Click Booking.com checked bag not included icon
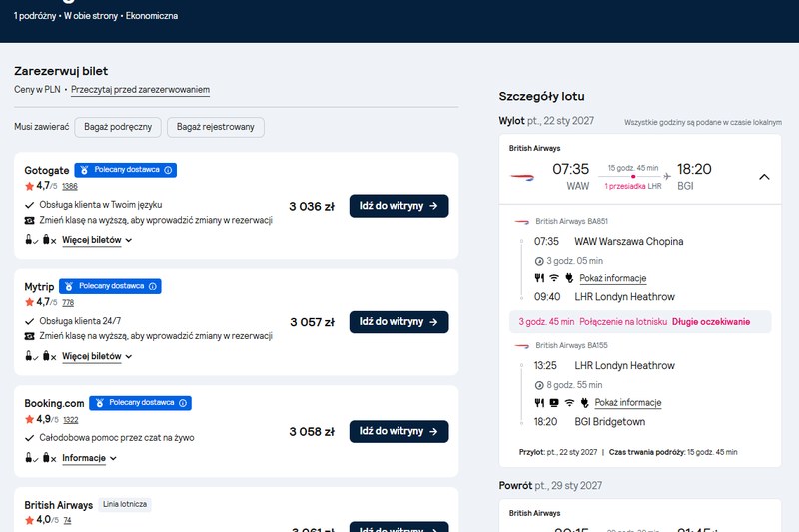 click(49, 458)
